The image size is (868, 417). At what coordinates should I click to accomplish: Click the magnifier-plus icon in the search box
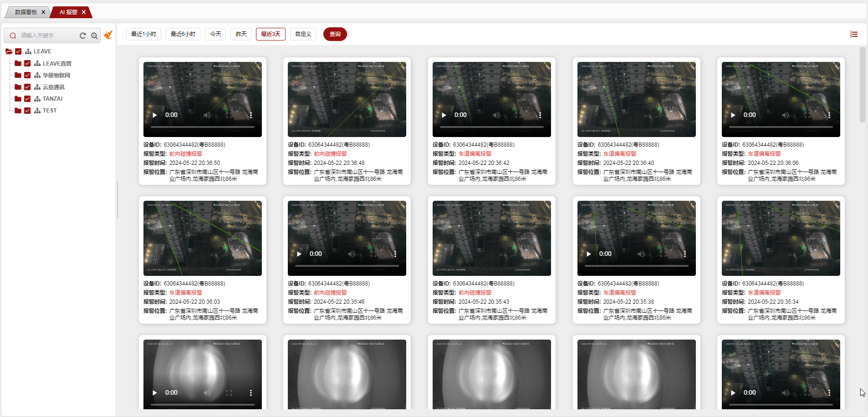point(94,36)
